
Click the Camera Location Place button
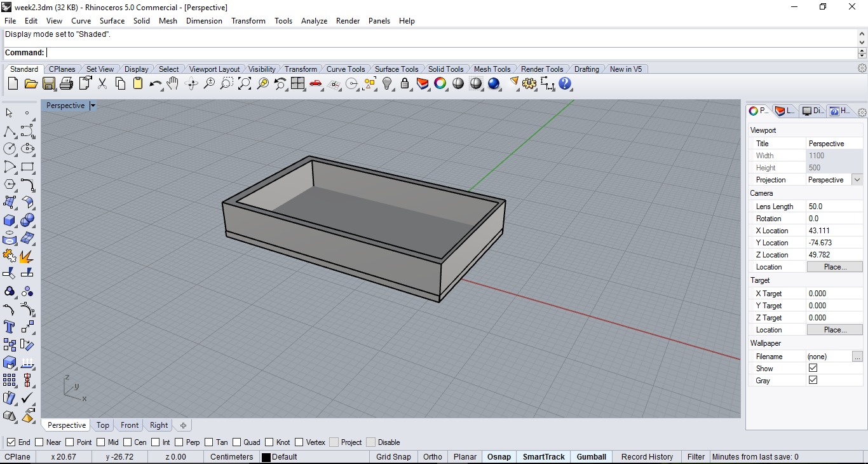[x=834, y=267]
